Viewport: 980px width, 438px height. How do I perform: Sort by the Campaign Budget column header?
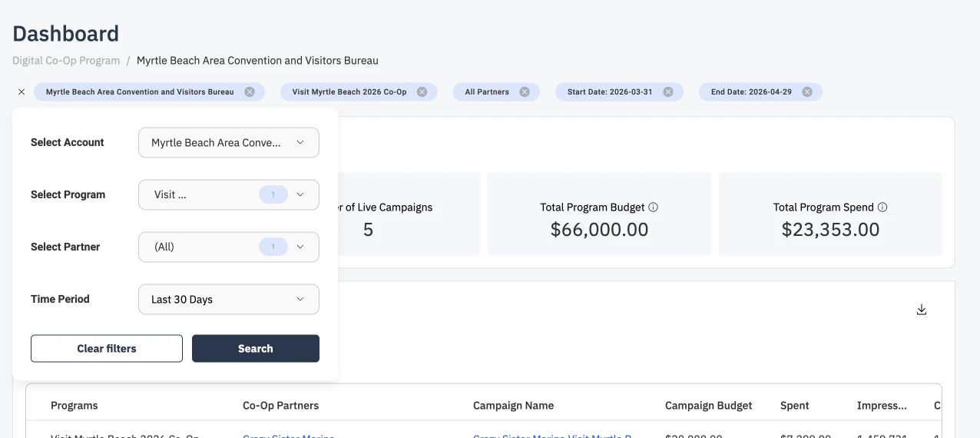[709, 406]
